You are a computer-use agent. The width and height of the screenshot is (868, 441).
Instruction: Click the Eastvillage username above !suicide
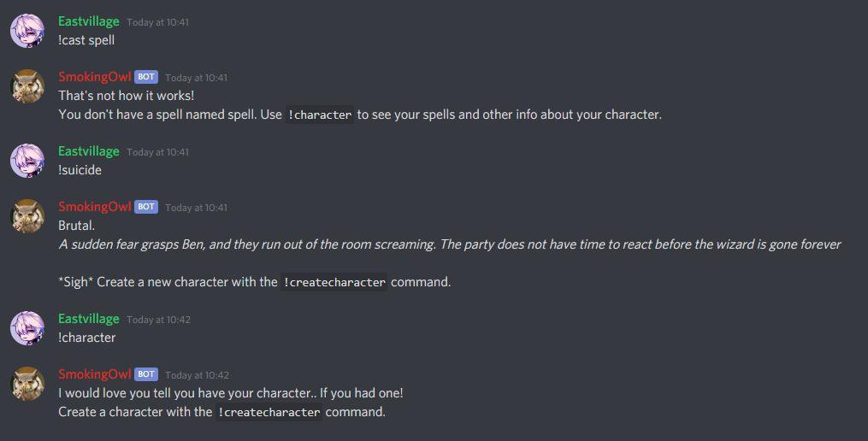click(89, 151)
